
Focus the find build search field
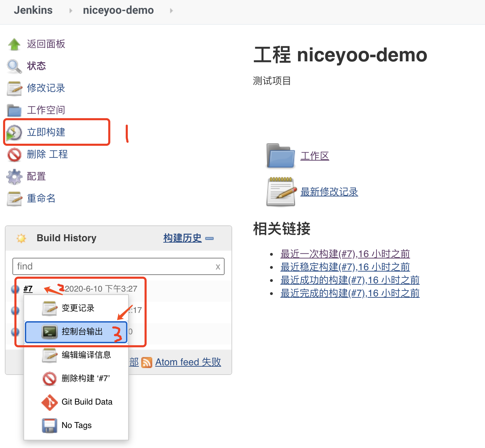118,266
